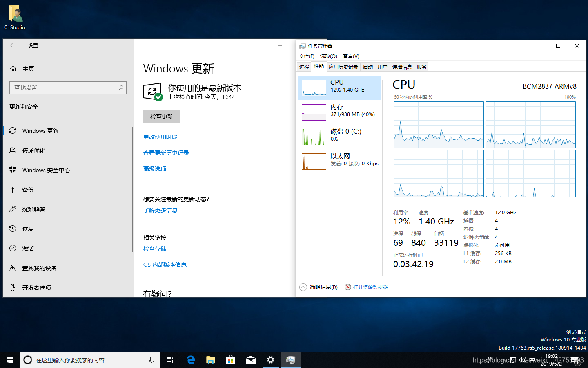Collapse details via 简略信息 chevron icon
This screenshot has height=368, width=588.
point(303,287)
